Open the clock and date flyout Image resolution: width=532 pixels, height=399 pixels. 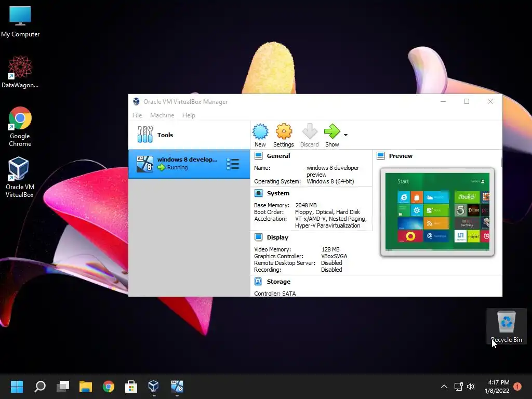point(497,387)
